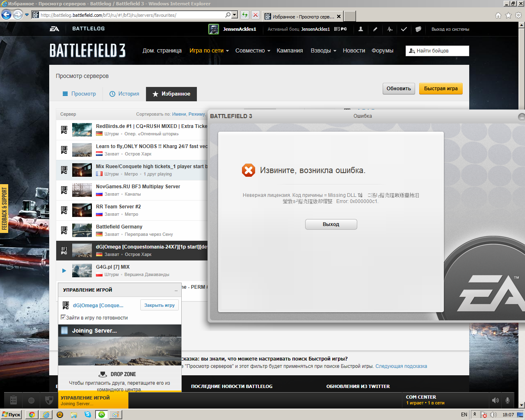Image resolution: width=525 pixels, height=420 pixels.
Task: Open 'Дом. страница' menu item
Action: [162, 50]
